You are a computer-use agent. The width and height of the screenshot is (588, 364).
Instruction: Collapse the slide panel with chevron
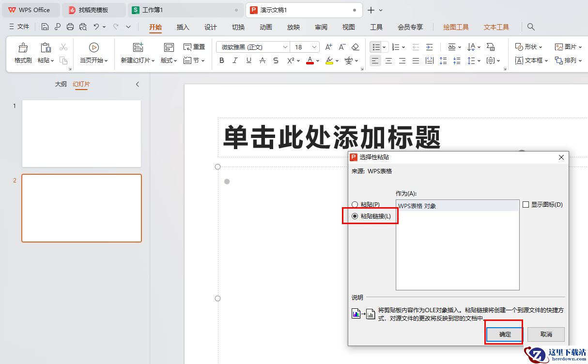137,84
